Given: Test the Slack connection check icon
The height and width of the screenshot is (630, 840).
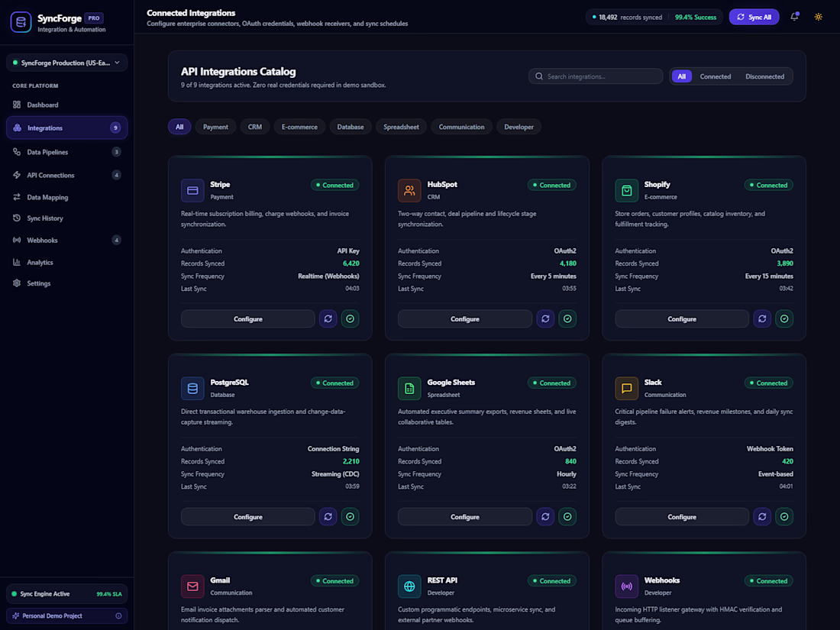Looking at the screenshot, I should point(784,517).
